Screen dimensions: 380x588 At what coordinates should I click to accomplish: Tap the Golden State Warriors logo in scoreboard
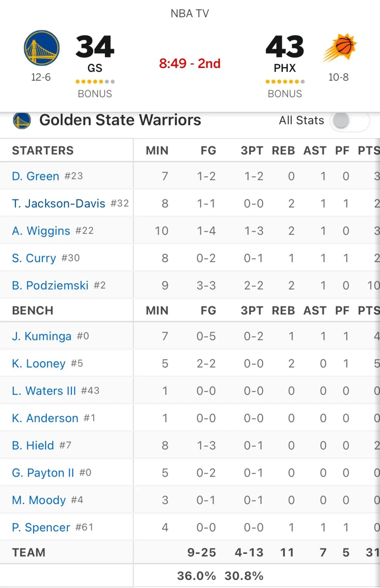[42, 48]
